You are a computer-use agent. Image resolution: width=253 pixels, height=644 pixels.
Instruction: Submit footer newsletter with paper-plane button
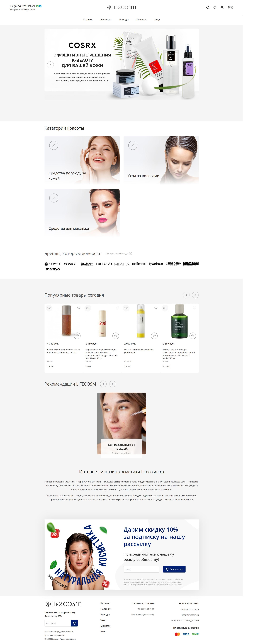point(74,623)
